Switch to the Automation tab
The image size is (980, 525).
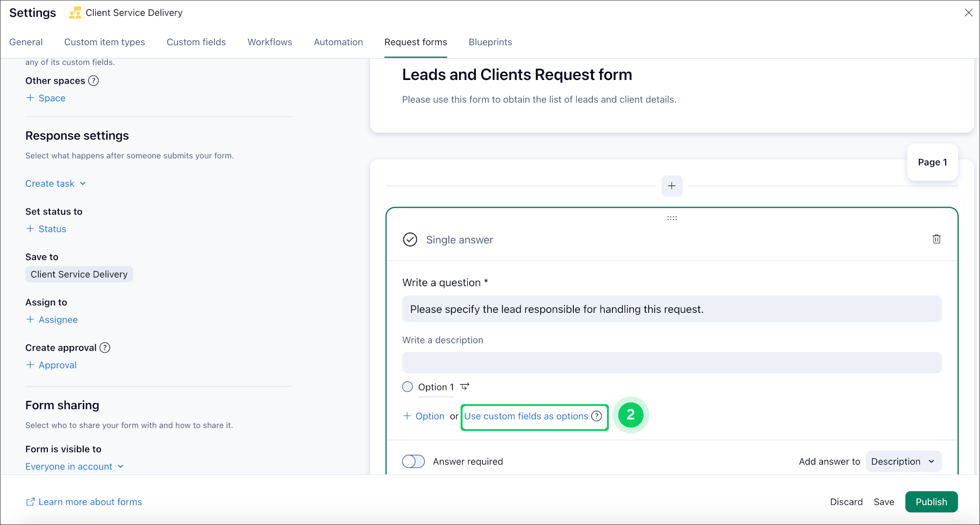point(338,42)
